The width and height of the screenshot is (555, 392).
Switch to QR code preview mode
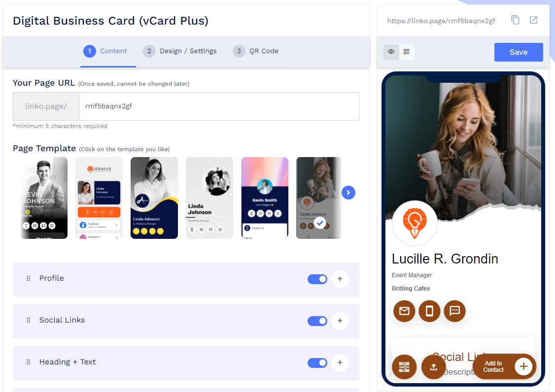click(407, 52)
